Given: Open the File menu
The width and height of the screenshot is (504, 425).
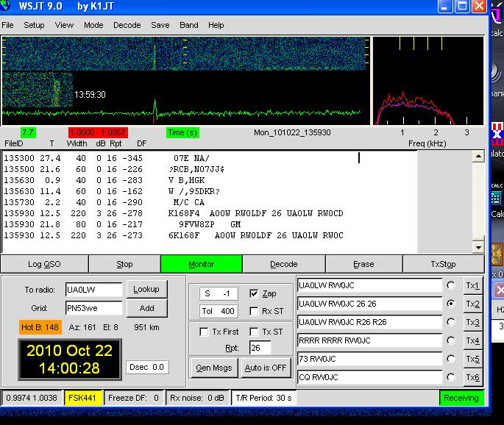Looking at the screenshot, I should pyautogui.click(x=7, y=25).
